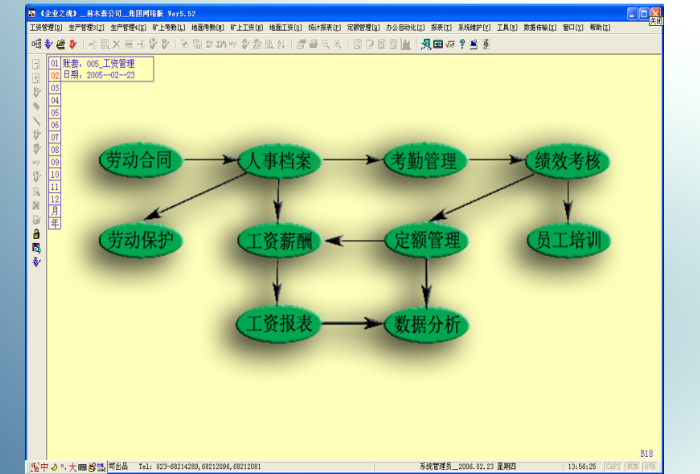Viewport: 700px width, 474px height.
Task: Select month 12 in the period list
Action: 55,199
